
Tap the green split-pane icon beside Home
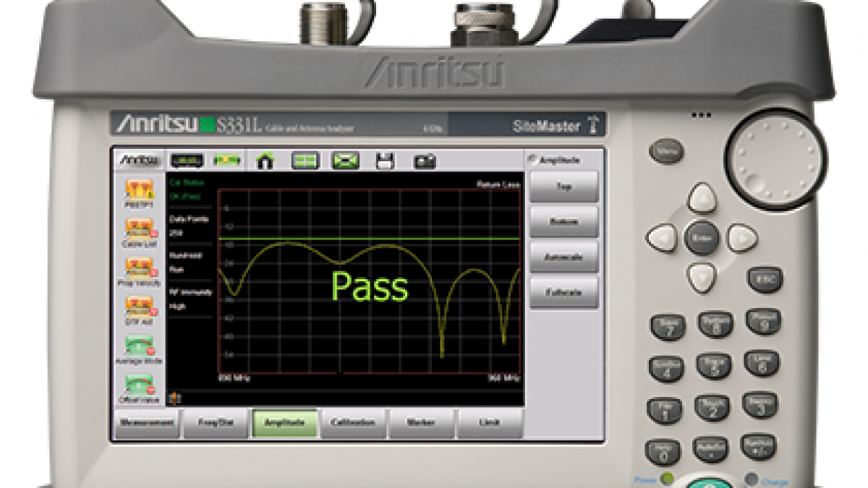click(305, 161)
